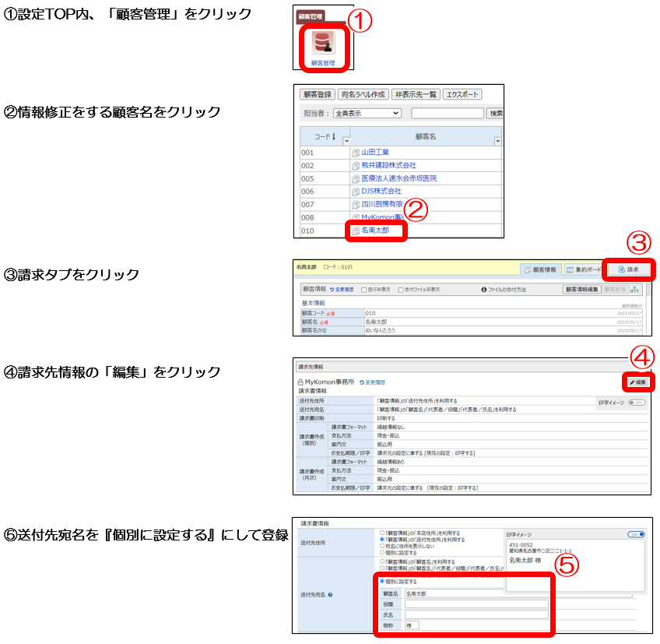The height and width of the screenshot is (644, 660).
Task: Select the 個別に設定する radio for 送付先宛名
Action: (381, 581)
